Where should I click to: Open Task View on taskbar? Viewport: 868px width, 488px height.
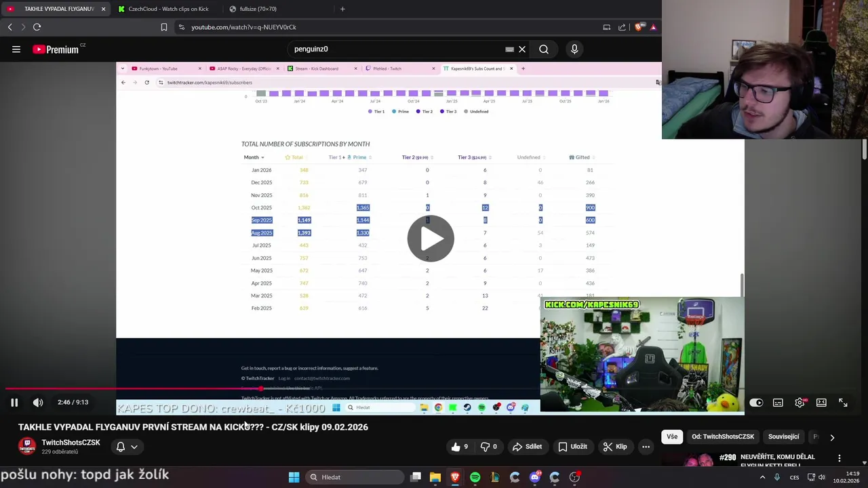[416, 477]
